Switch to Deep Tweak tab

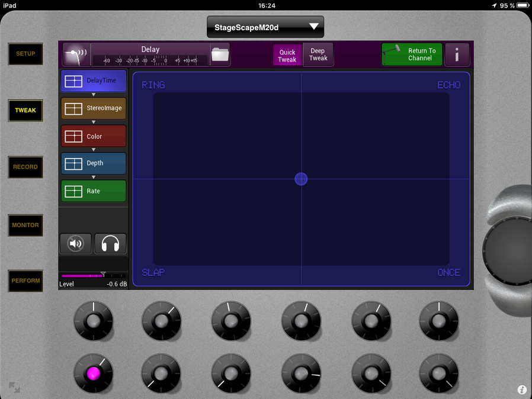318,54
